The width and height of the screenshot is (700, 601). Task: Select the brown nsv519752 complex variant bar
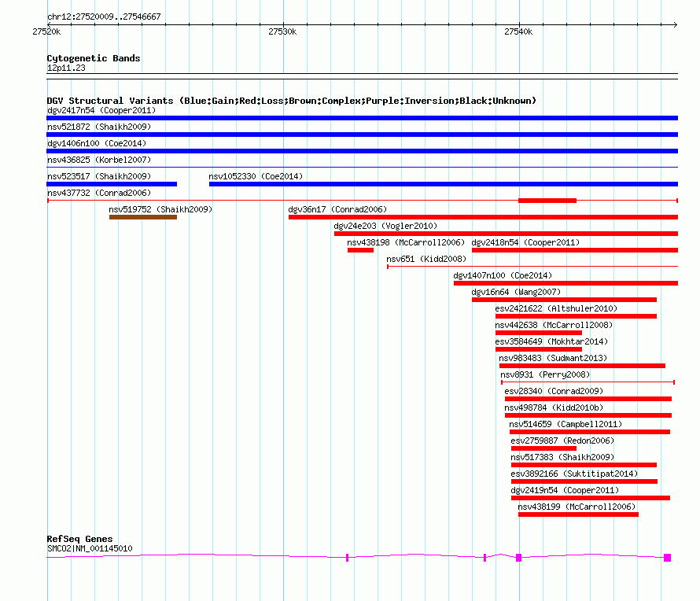tap(143, 217)
